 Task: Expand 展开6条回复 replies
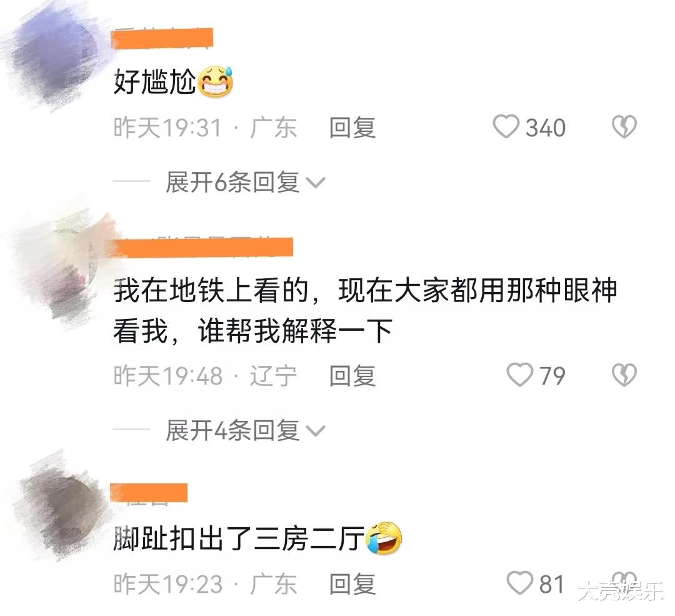[246, 182]
